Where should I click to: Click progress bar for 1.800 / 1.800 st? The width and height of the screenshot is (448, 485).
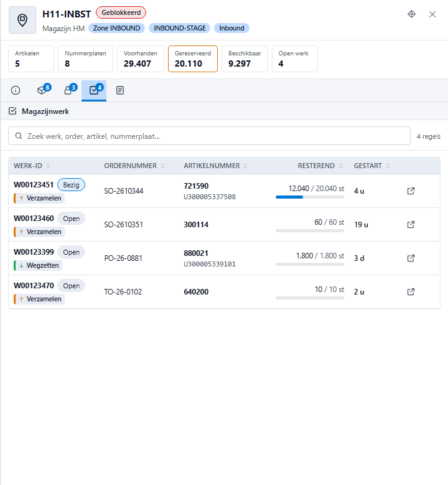(x=310, y=265)
